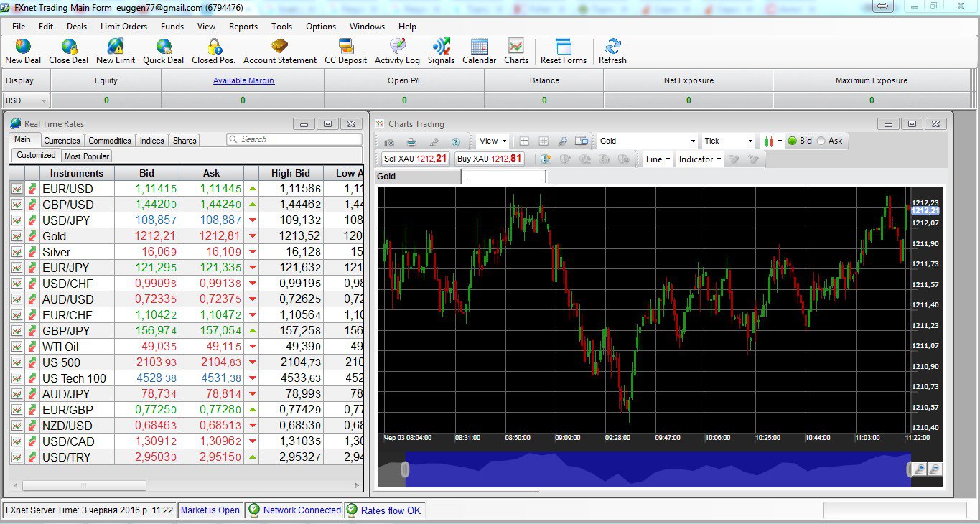This screenshot has width=980, height=524.
Task: Click the Buy XAU 1212,81 button
Action: tap(490, 159)
